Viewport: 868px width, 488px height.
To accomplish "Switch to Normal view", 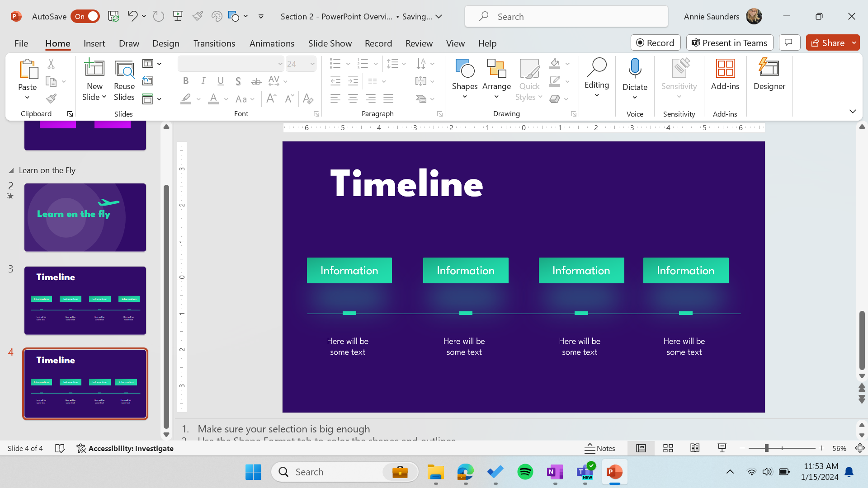I will 641,448.
